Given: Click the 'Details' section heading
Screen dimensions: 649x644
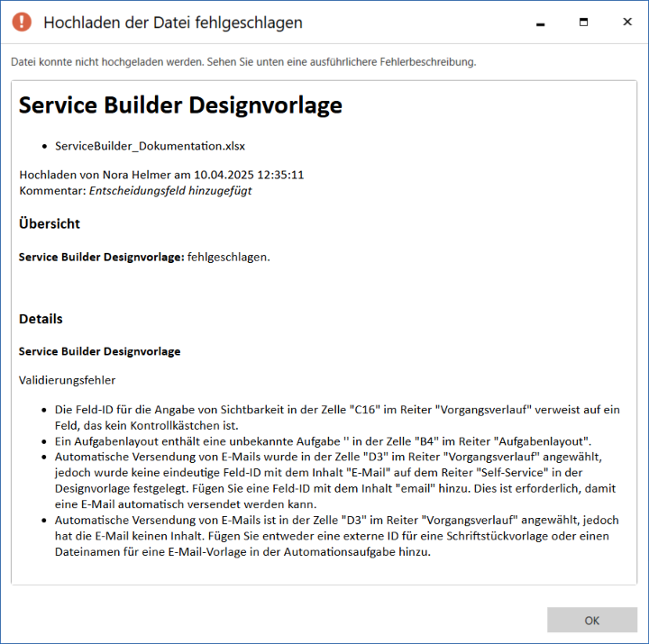Looking at the screenshot, I should [41, 319].
